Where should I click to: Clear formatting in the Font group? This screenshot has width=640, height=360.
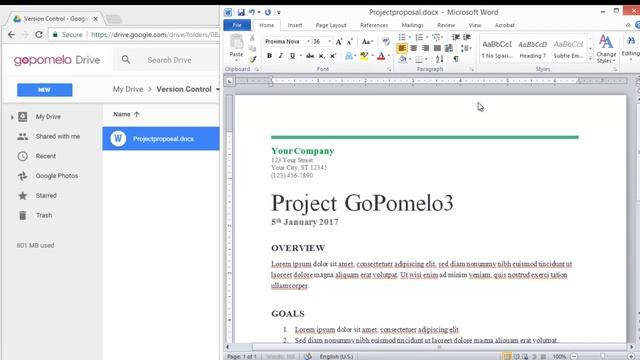386,42
